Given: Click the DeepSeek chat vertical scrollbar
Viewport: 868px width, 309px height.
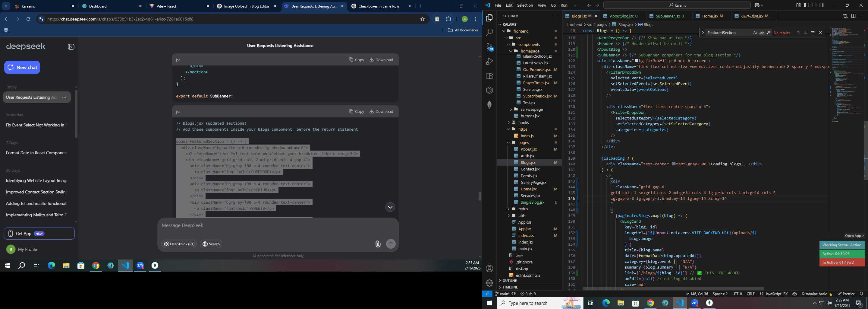Looking at the screenshot, I should pyautogui.click(x=480, y=196).
